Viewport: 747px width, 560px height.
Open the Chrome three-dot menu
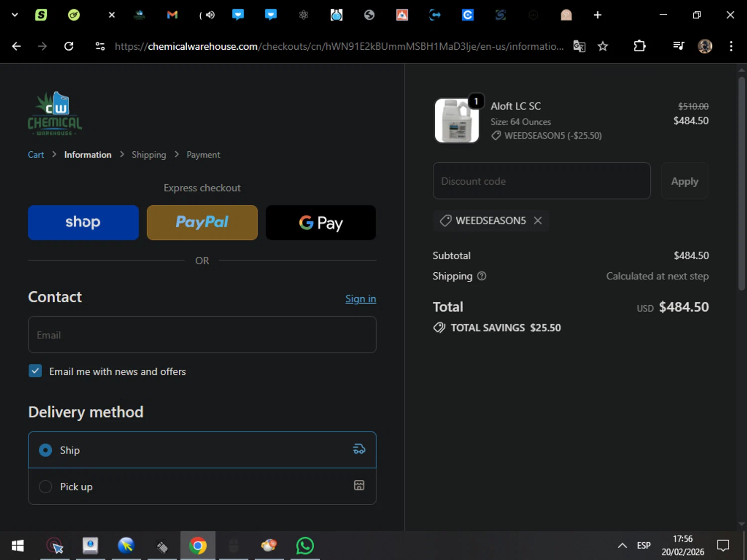[731, 46]
